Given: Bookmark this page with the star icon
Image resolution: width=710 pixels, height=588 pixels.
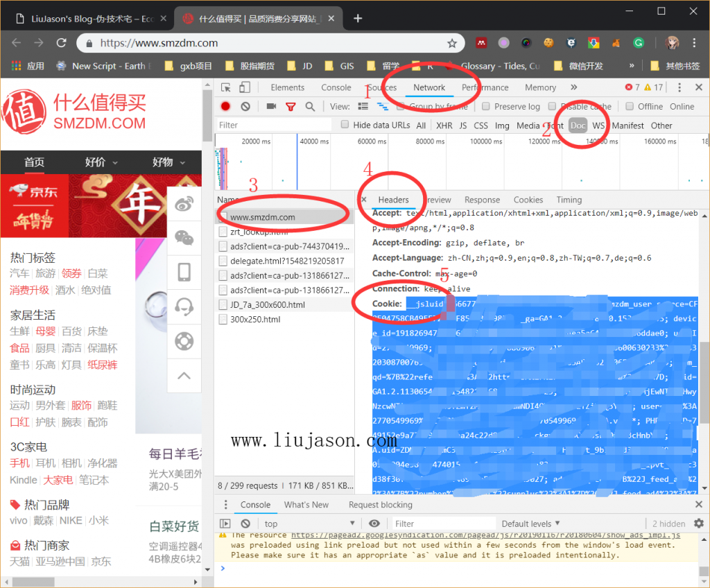Looking at the screenshot, I should pos(452,43).
